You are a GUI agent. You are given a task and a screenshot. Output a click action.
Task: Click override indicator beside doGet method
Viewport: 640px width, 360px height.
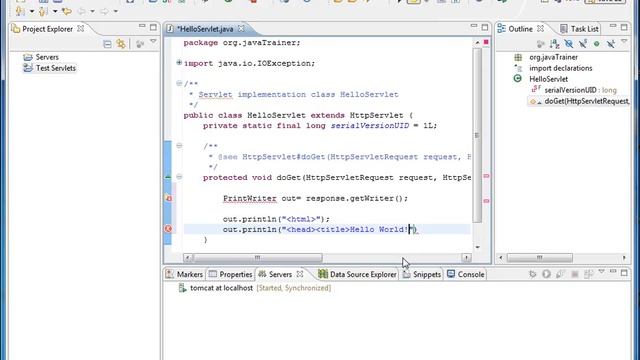pyautogui.click(x=168, y=177)
